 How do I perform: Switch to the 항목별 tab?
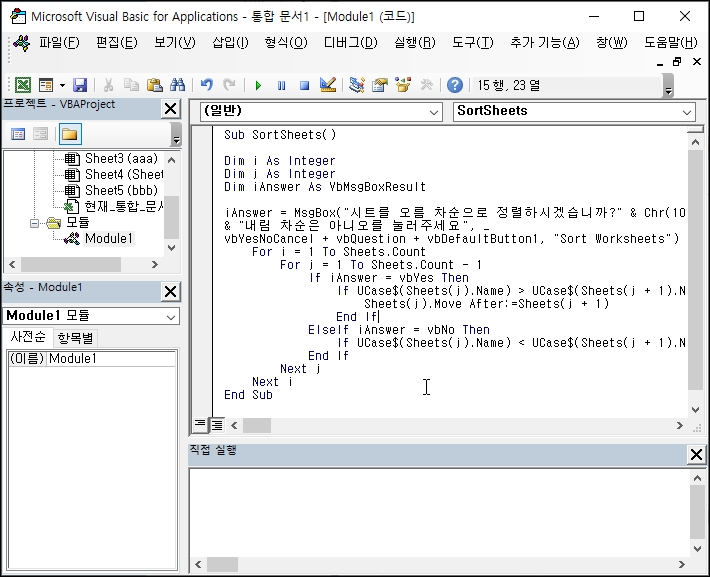[x=75, y=338]
